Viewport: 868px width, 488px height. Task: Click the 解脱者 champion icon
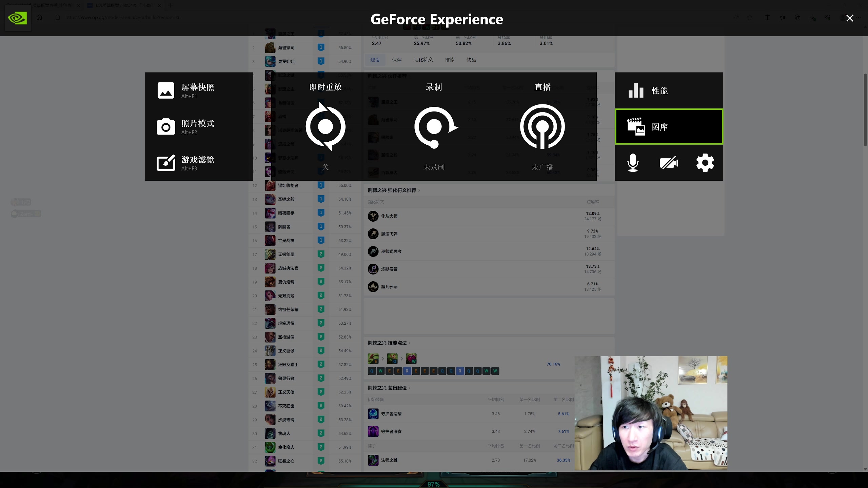click(270, 227)
